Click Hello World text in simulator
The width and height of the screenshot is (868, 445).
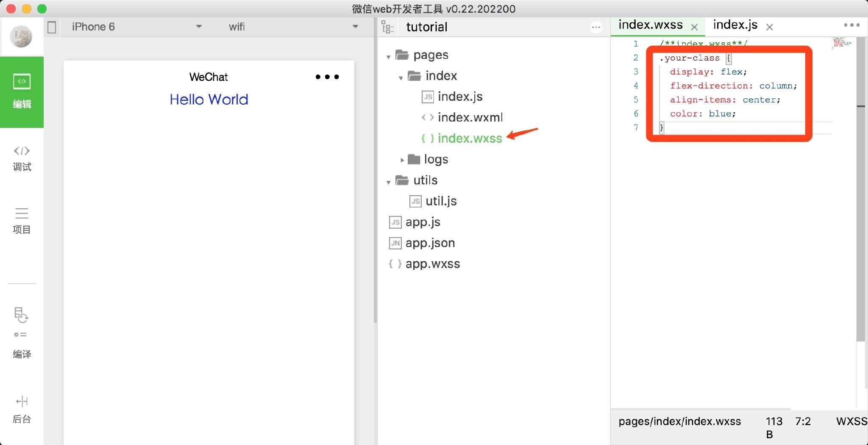[x=209, y=100]
